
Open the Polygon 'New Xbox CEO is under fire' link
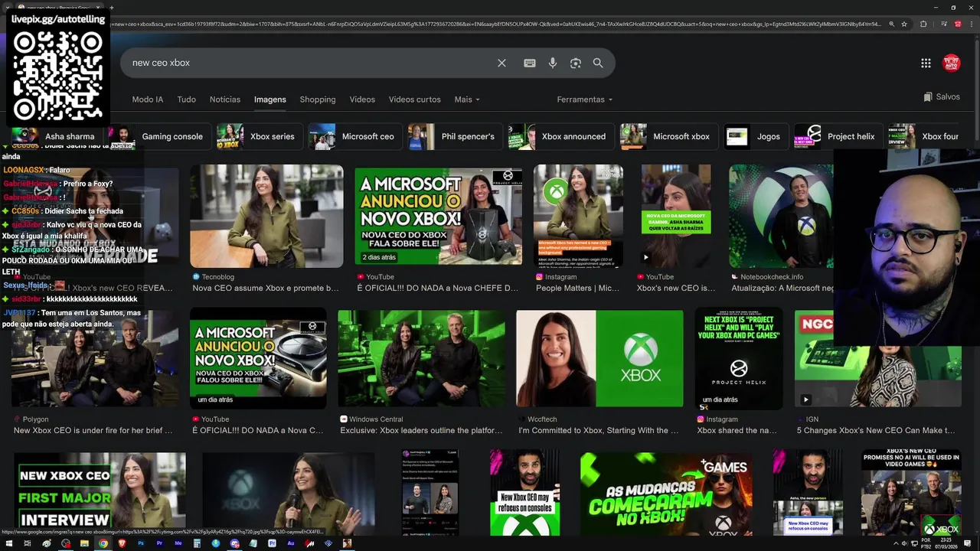pyautogui.click(x=93, y=430)
